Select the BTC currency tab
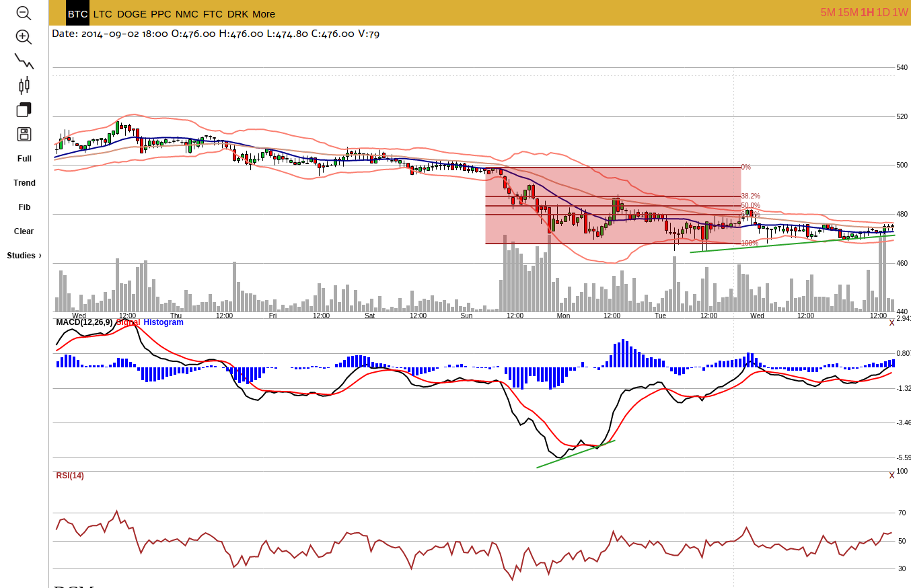Viewport: 911px width, 588px height. tap(77, 13)
